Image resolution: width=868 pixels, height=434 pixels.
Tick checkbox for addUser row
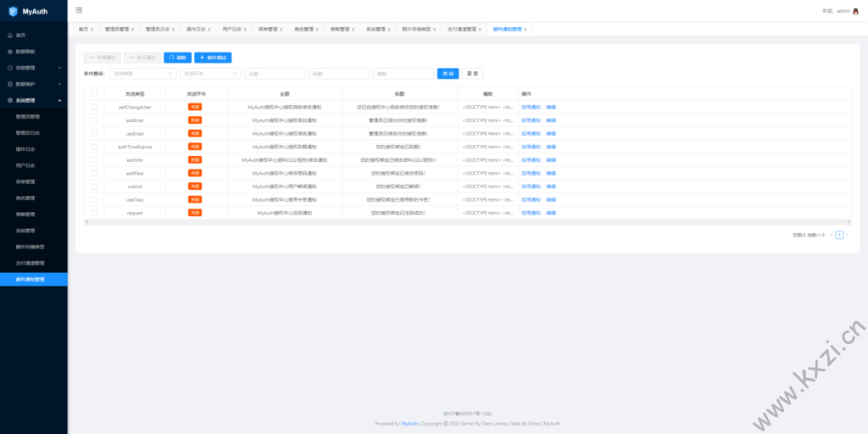click(94, 120)
